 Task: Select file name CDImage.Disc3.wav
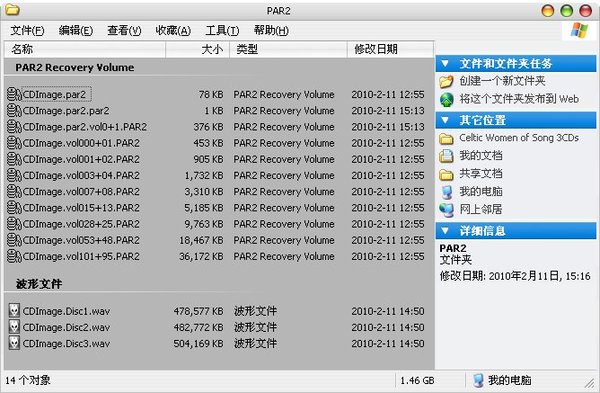click(x=66, y=344)
